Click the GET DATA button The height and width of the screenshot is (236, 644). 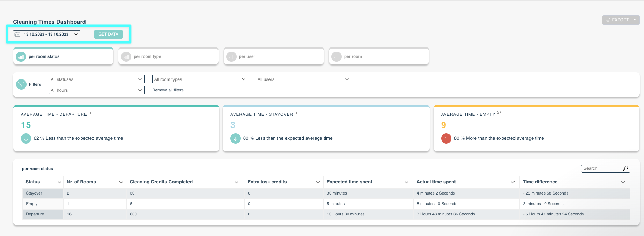click(x=108, y=34)
